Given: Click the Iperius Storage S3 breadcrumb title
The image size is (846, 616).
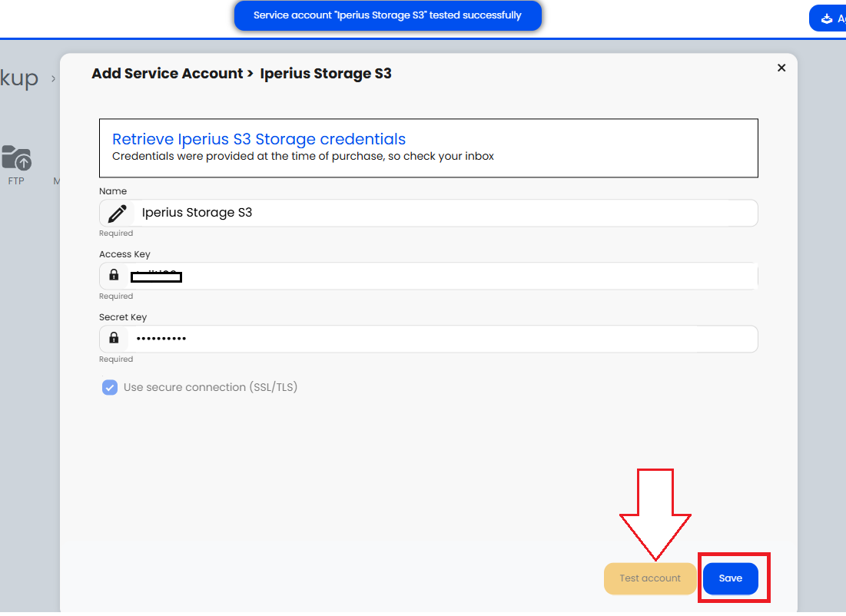Looking at the screenshot, I should pos(326,74).
